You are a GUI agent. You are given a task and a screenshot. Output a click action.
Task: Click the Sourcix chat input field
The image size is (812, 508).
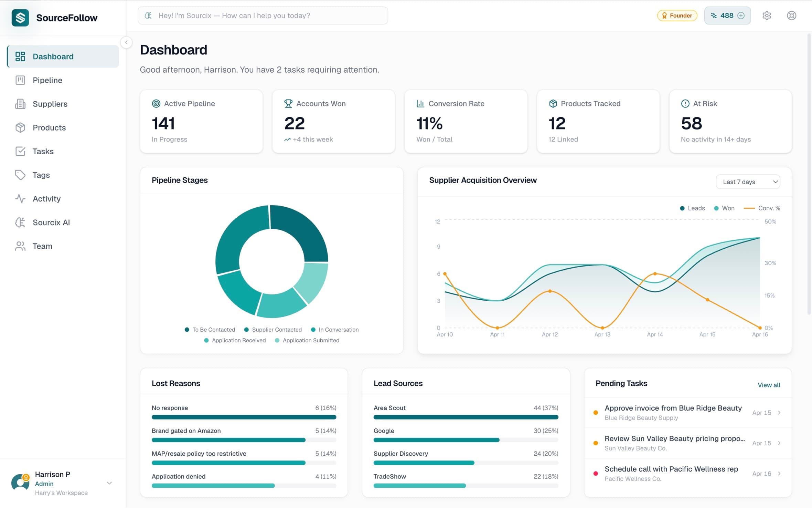coord(263,15)
